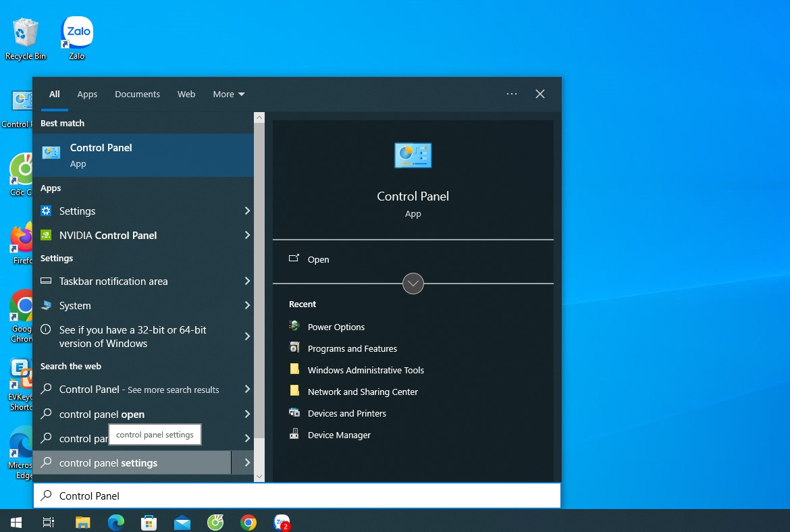Click the Windows Administrative Tools folder icon
790x532 pixels.
coord(294,369)
